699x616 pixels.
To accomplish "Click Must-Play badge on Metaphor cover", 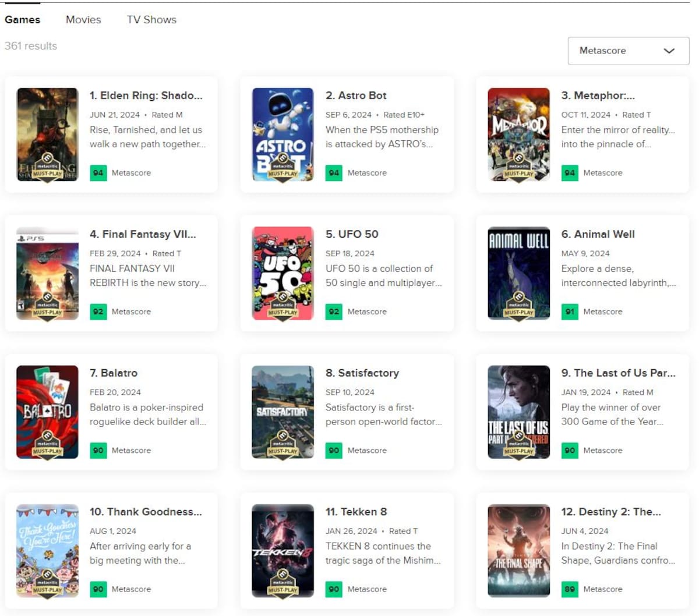I will click(518, 168).
